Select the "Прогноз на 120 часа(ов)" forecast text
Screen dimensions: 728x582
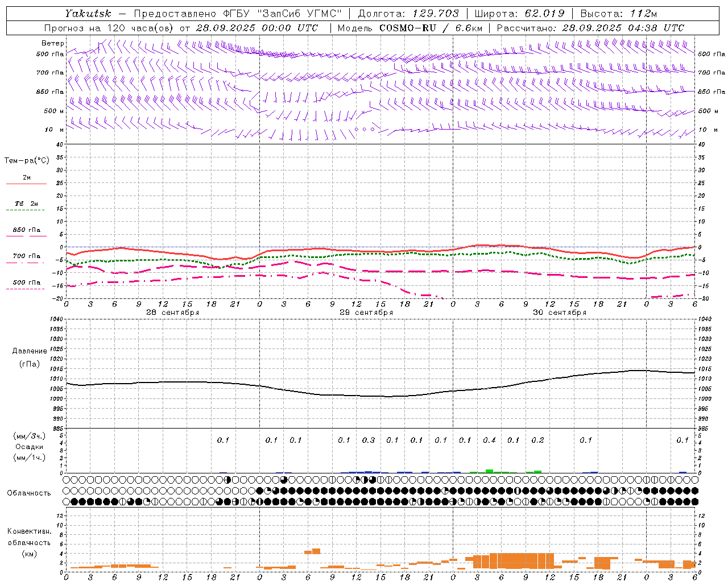(109, 28)
